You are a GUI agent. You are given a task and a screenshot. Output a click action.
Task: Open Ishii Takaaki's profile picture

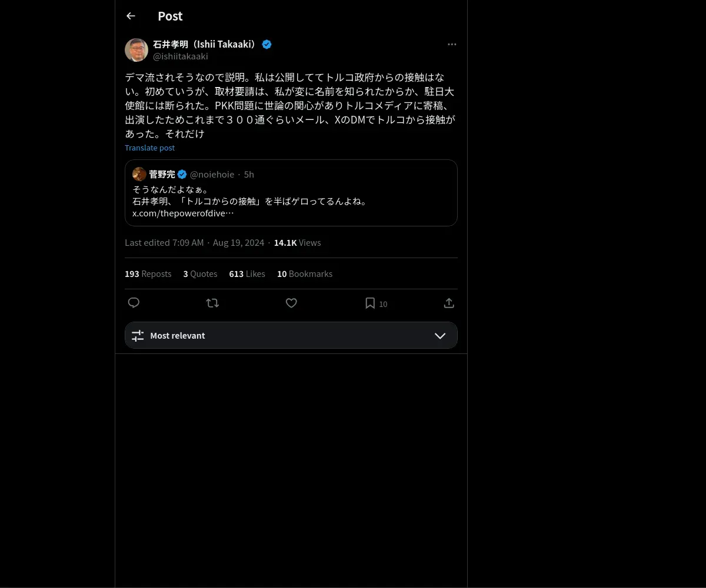(x=136, y=50)
